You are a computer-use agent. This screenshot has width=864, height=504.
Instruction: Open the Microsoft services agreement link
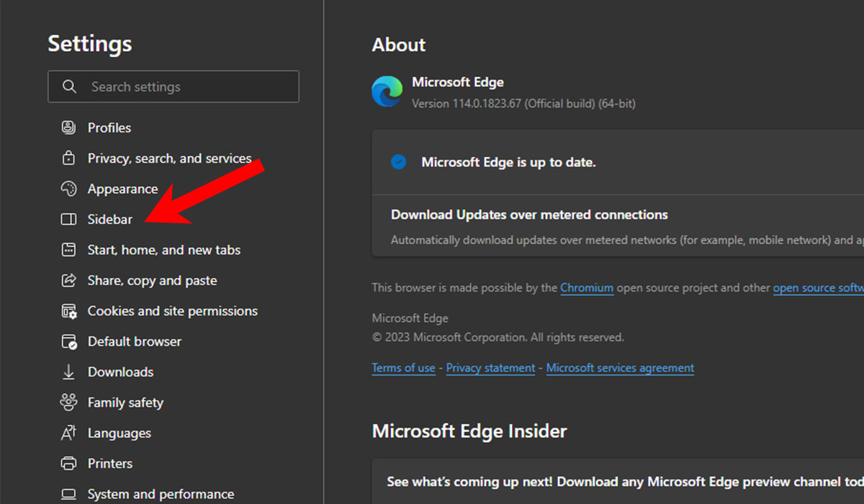point(620,367)
